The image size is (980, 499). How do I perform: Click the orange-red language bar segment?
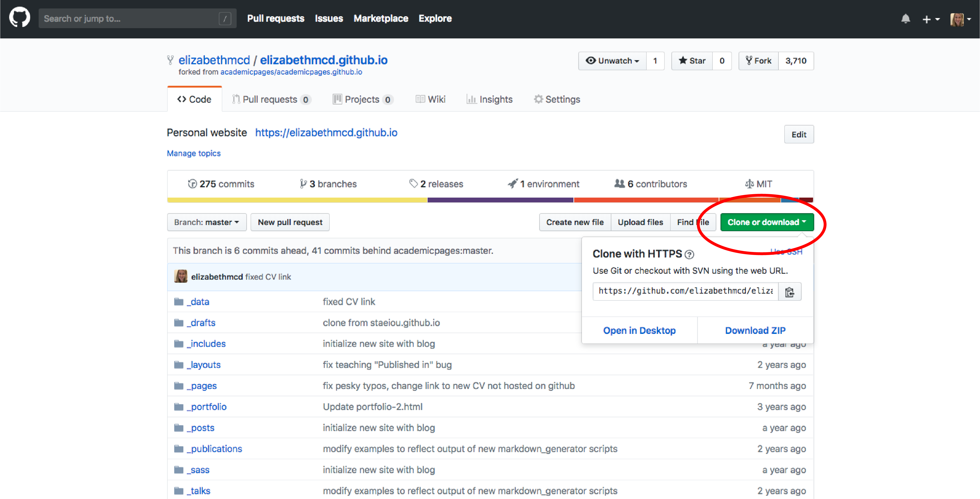646,200
